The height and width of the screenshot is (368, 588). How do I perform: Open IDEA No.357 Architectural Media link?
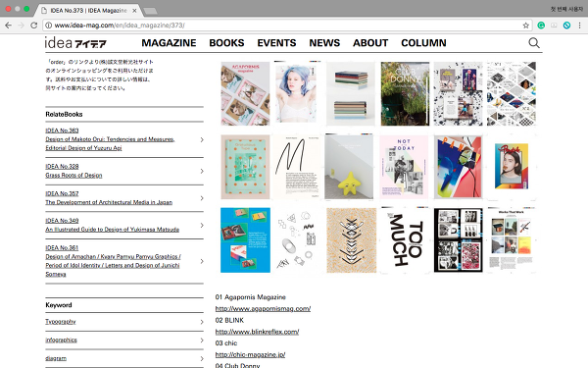click(x=109, y=198)
